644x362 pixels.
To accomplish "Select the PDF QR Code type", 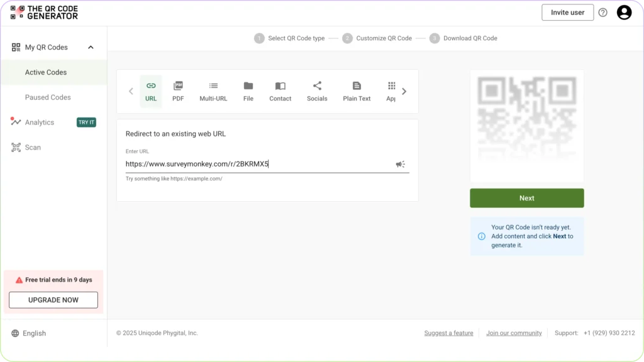I will point(178,91).
